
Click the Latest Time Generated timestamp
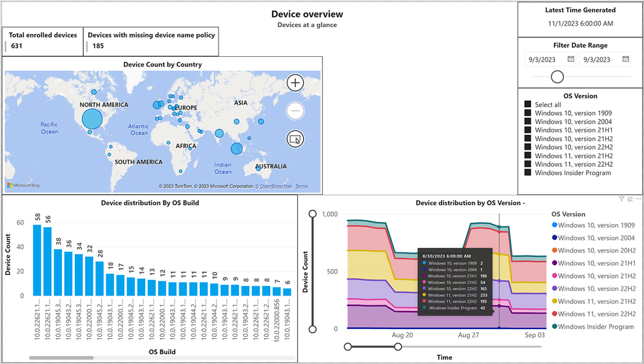(580, 23)
